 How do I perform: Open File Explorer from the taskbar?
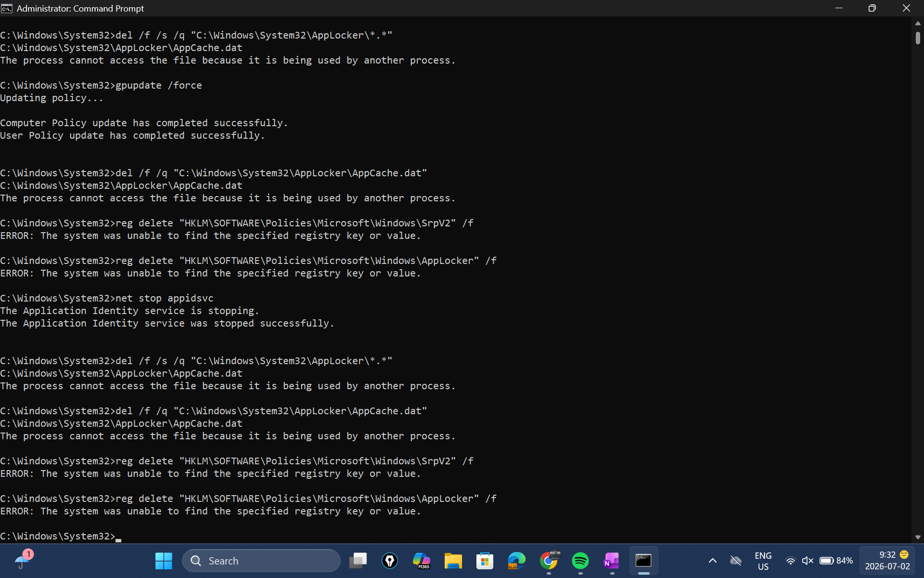(x=453, y=561)
